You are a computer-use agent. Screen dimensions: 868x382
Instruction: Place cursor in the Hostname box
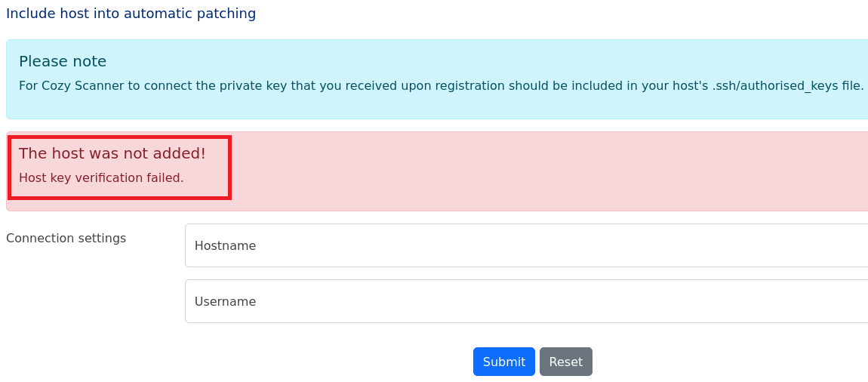(x=526, y=245)
